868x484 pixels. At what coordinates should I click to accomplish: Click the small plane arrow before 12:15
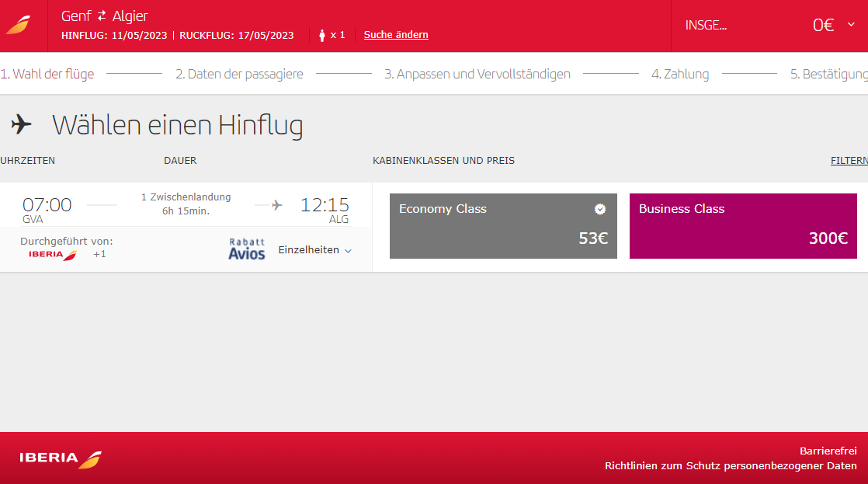click(277, 205)
